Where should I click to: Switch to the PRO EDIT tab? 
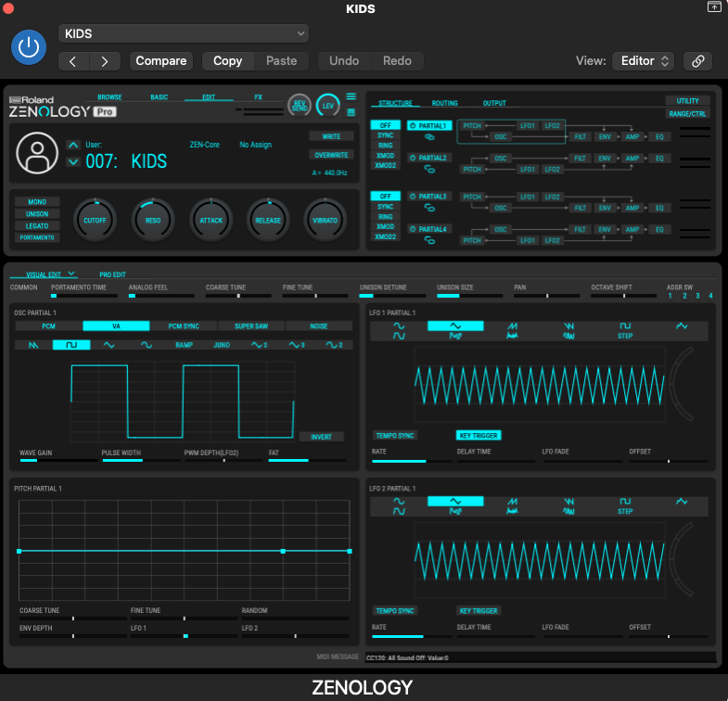(113, 274)
